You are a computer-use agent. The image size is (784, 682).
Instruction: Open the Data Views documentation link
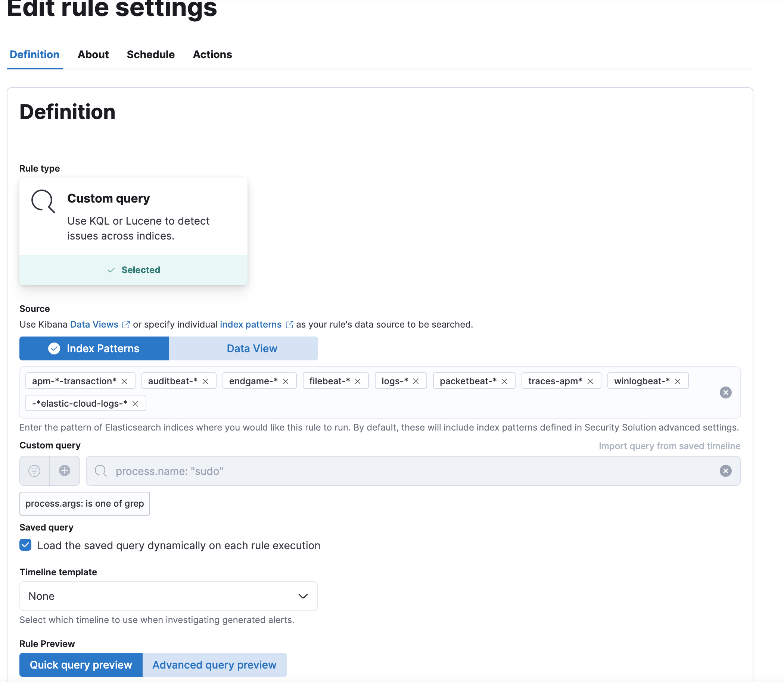[94, 324]
